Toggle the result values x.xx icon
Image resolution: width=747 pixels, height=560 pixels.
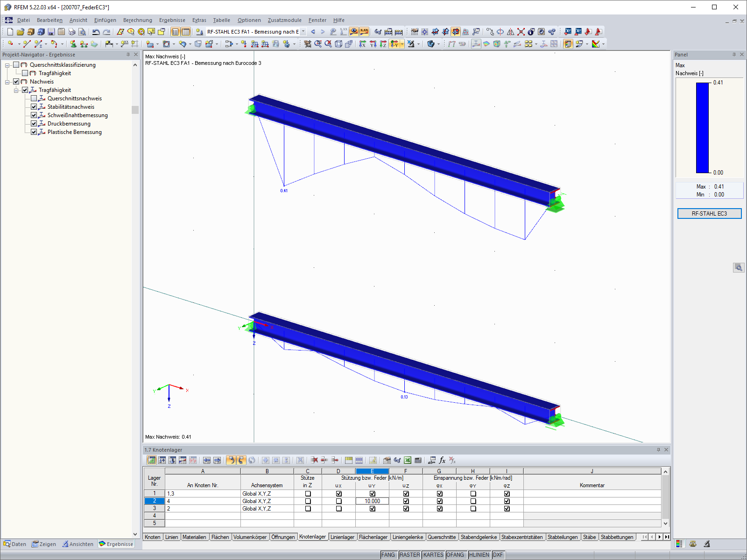[x=364, y=32]
